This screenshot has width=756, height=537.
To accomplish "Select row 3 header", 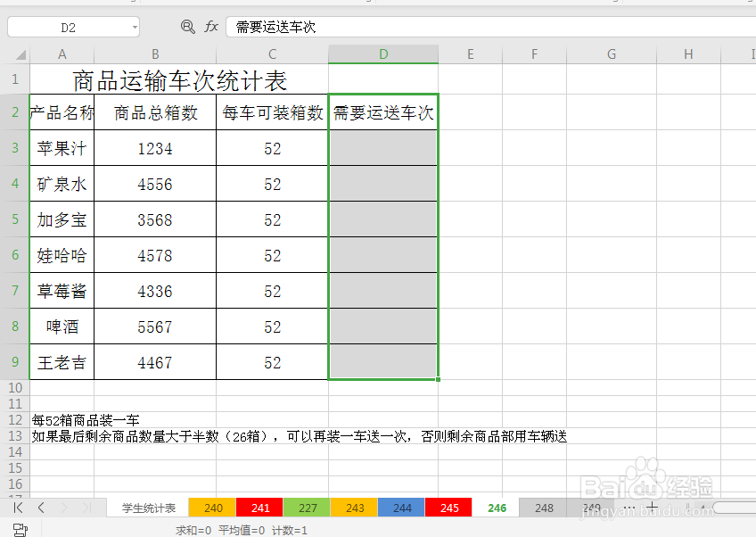I will (15, 148).
